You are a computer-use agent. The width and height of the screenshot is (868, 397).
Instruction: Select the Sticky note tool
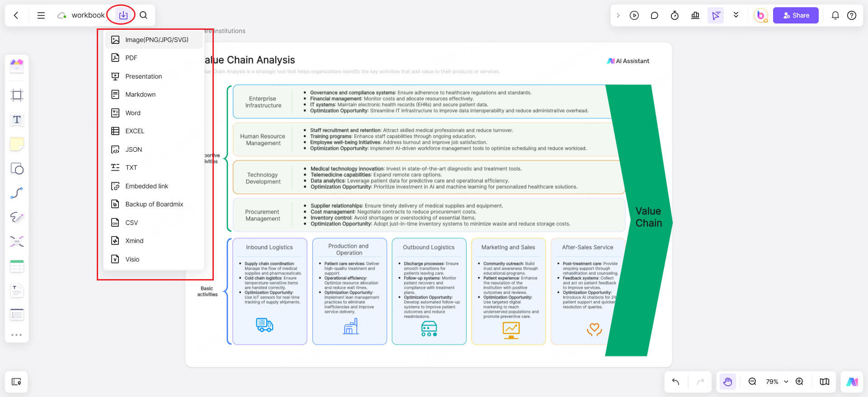17,144
